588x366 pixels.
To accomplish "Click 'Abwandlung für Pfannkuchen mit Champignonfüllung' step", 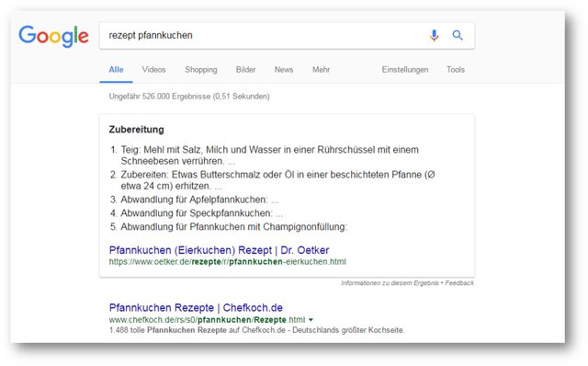I will [233, 227].
